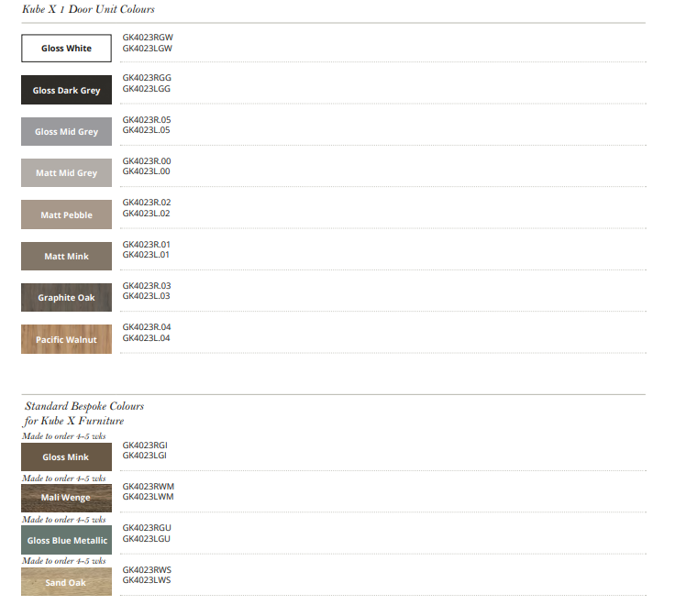Pick the Gloss Mink bespoke swatch
Viewport: 675px width, 616px height.
(x=66, y=457)
